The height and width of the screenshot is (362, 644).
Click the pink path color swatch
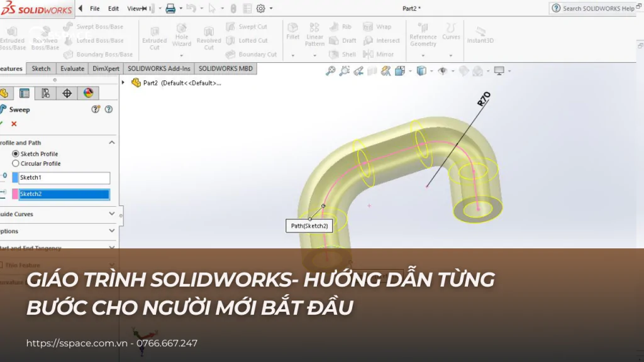[15, 194]
